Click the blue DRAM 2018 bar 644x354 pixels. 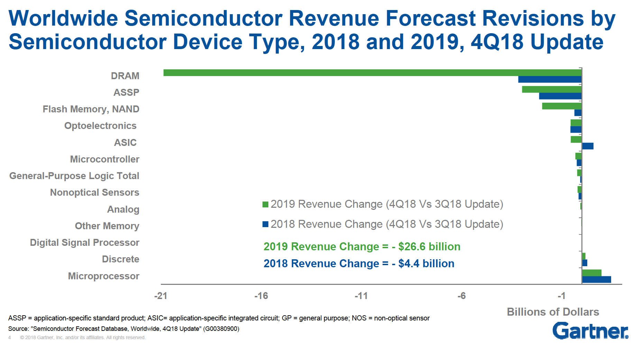coord(550,79)
